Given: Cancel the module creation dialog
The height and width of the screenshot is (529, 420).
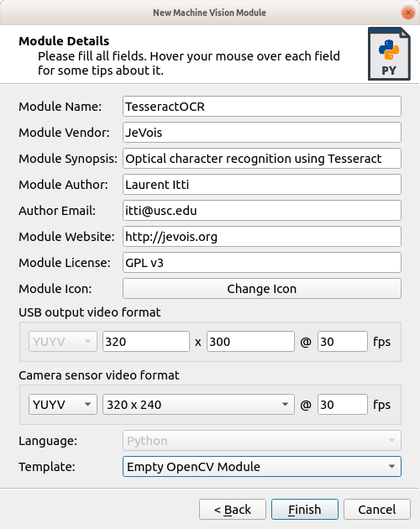Looking at the screenshot, I should tap(377, 510).
